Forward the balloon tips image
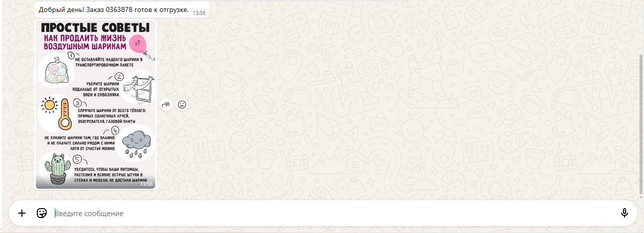644x233 pixels. [x=167, y=105]
